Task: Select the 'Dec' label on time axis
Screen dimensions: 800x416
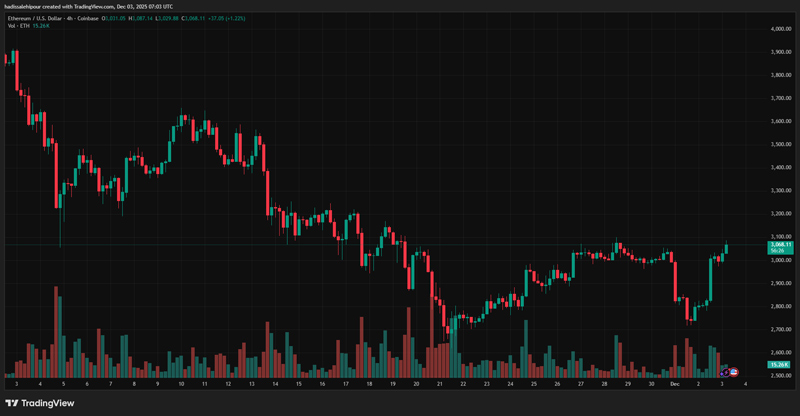Action: 673,383
